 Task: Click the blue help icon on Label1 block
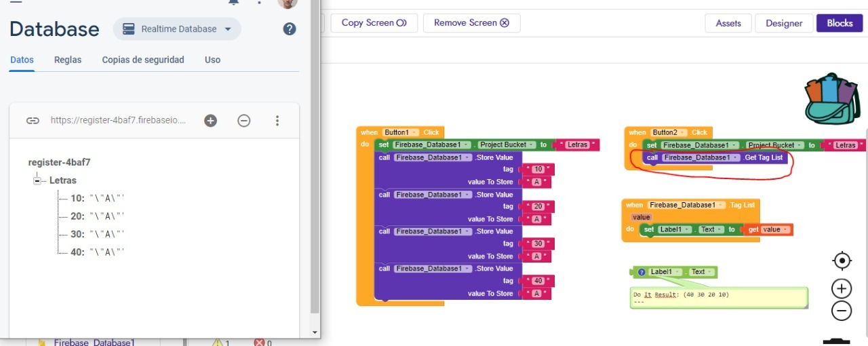click(x=641, y=272)
